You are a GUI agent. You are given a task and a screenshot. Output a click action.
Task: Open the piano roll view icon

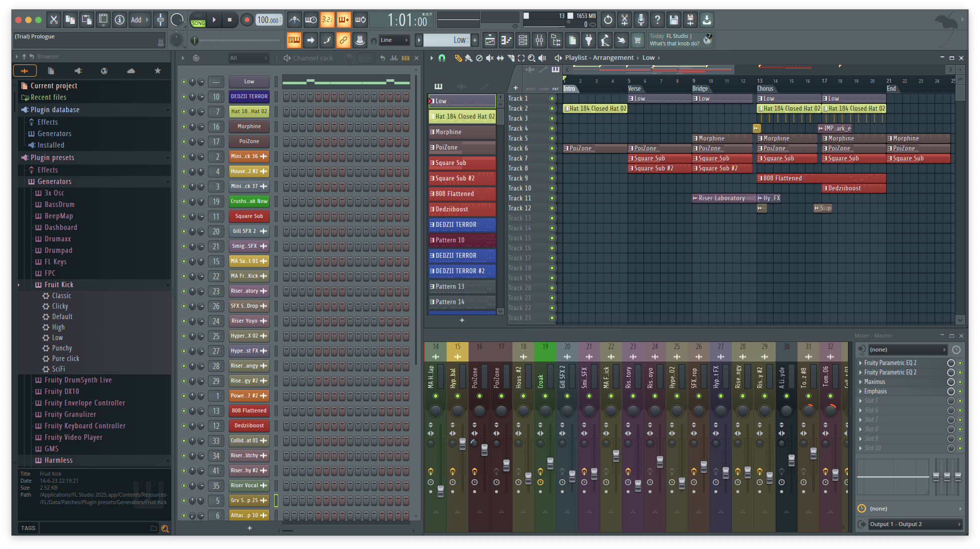pos(506,40)
